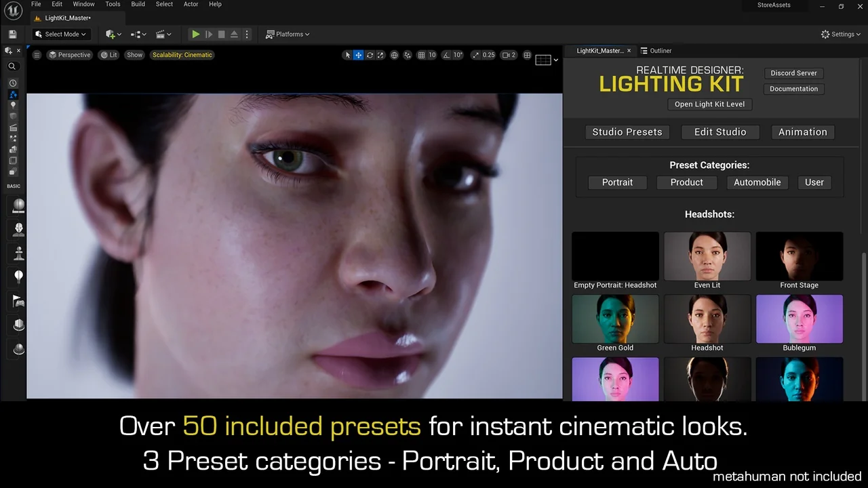868x488 pixels.
Task: Expand the Platforms dropdown
Action: point(288,34)
